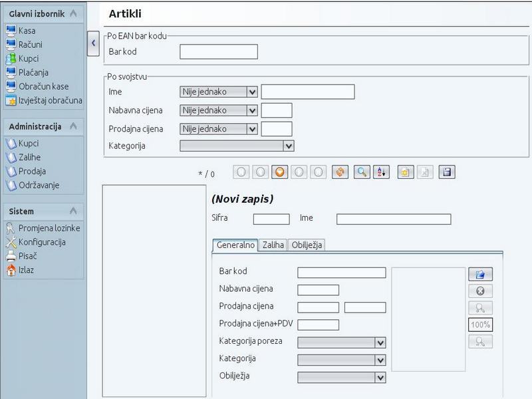Click the new record icon
Screen dimensions: 532x399
pos(405,172)
